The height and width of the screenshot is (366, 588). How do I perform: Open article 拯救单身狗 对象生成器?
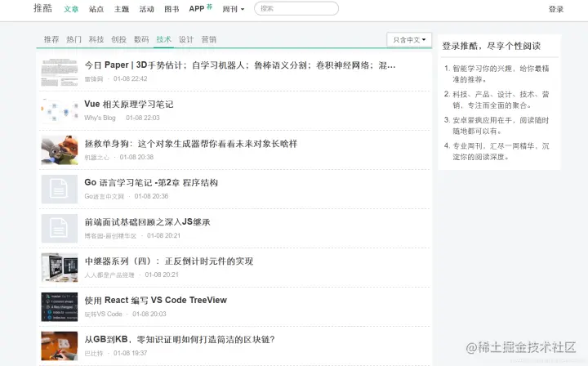coord(191,144)
